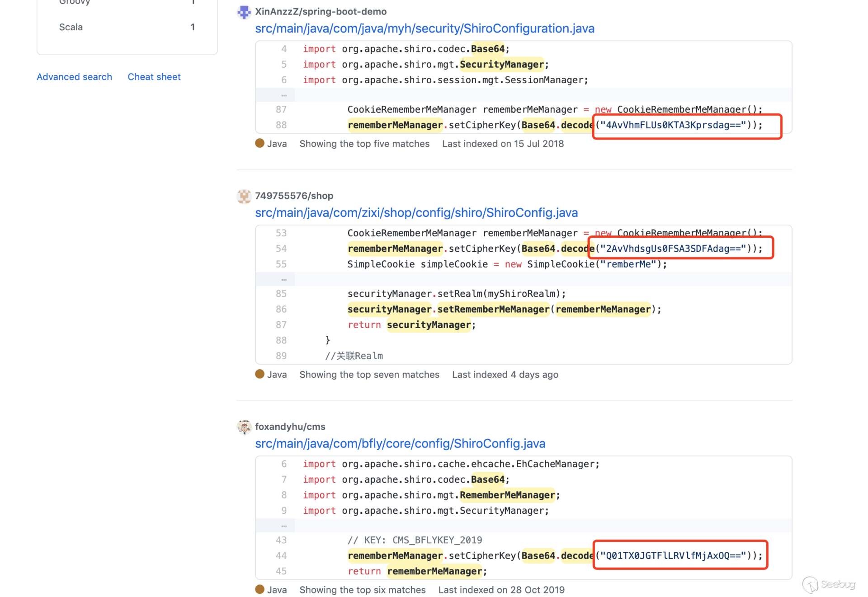Filter results by Scala language

click(71, 27)
